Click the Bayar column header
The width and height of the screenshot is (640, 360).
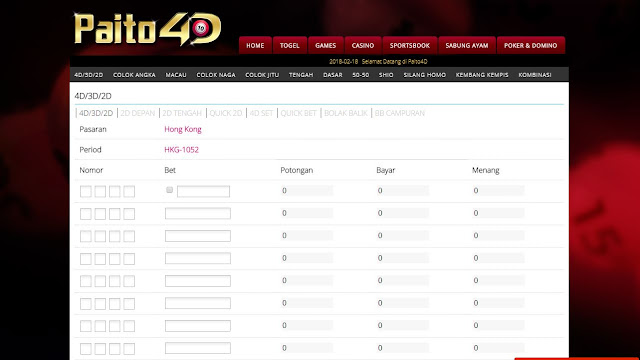(x=386, y=170)
